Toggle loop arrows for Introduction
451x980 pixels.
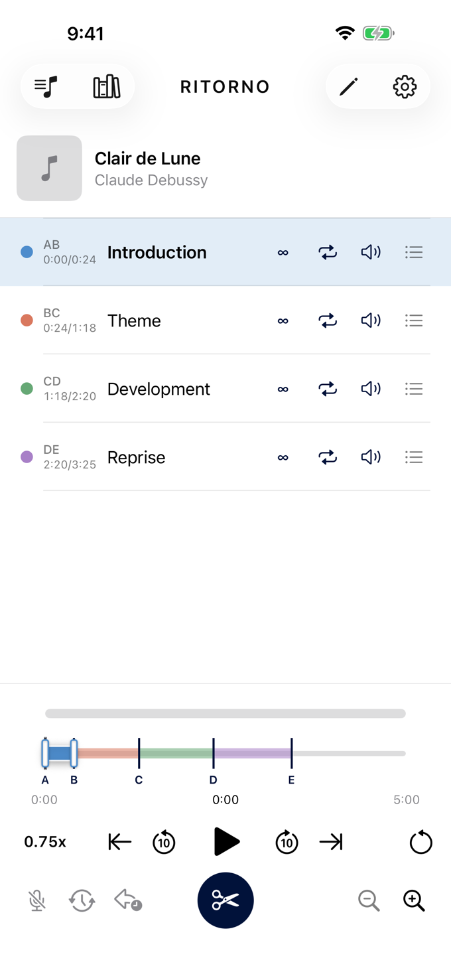[328, 252]
